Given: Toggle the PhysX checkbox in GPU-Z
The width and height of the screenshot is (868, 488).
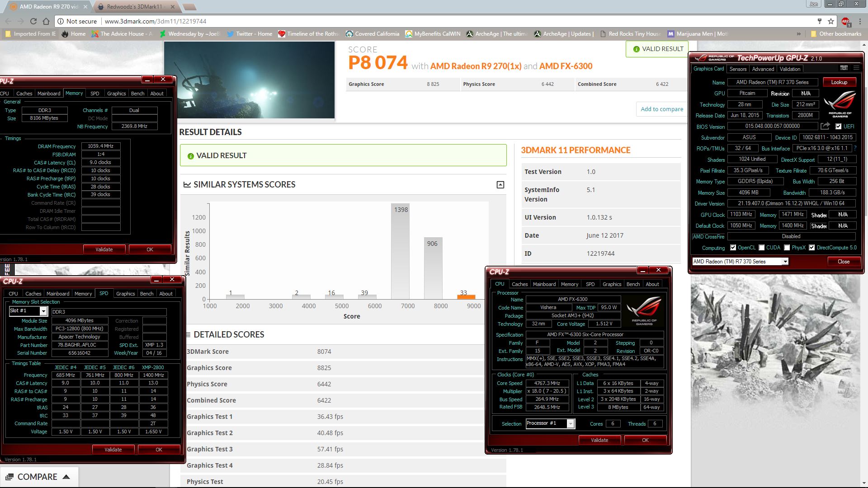Looking at the screenshot, I should point(787,248).
